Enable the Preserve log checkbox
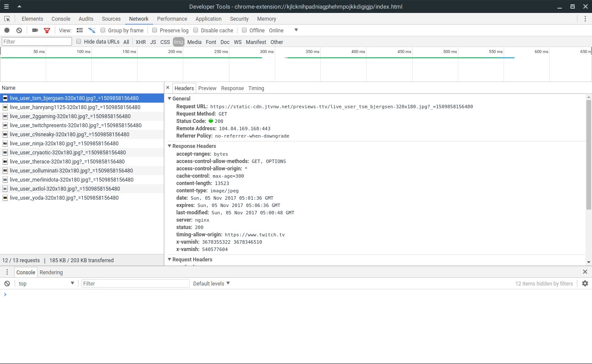 [x=154, y=30]
